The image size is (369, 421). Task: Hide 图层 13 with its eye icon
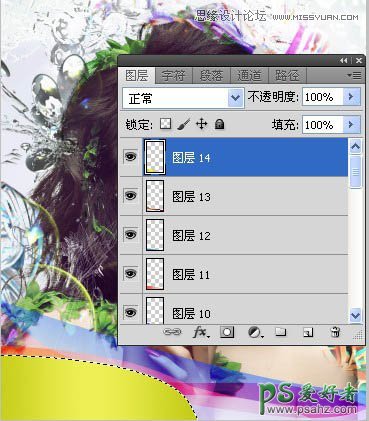(x=130, y=195)
